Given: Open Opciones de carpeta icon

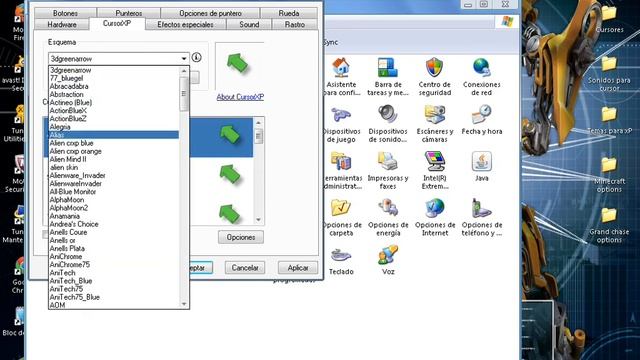Looking at the screenshot, I should [341, 208].
